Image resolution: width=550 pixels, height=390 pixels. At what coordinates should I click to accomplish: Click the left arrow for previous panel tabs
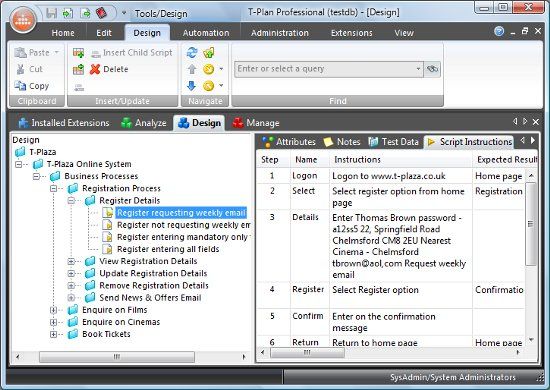(x=523, y=140)
